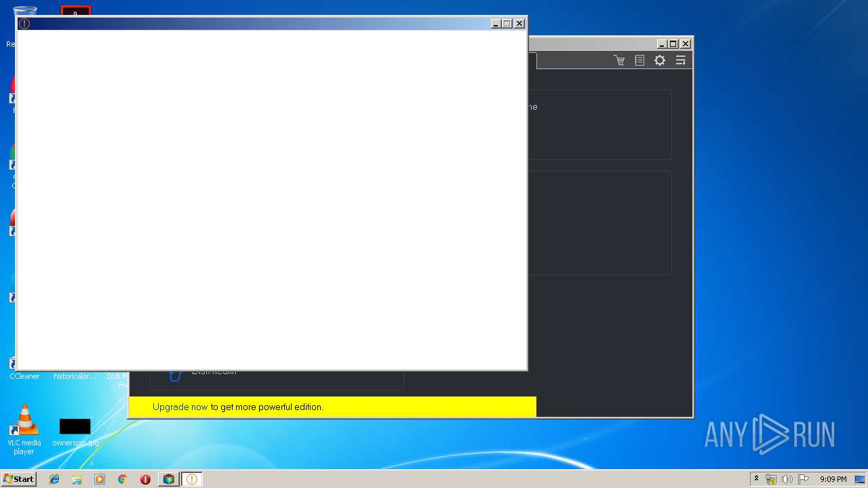Minimize the dark disk utility window

tap(662, 43)
